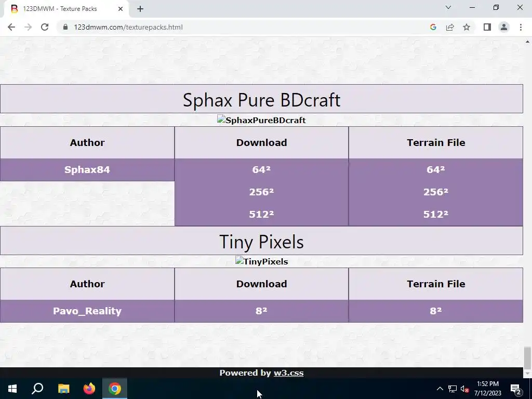Click the muted volume tray icon
Viewport: 532px width, 399px height.
(464, 389)
